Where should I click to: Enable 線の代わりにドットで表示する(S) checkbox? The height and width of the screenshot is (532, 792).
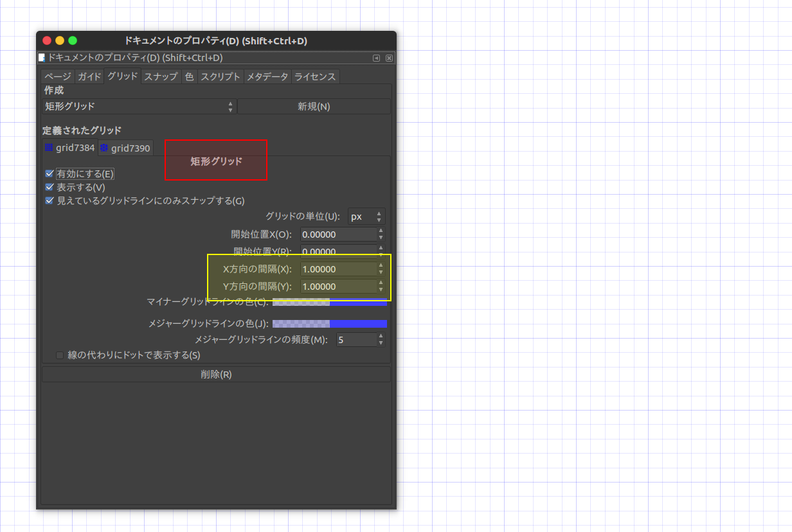60,355
